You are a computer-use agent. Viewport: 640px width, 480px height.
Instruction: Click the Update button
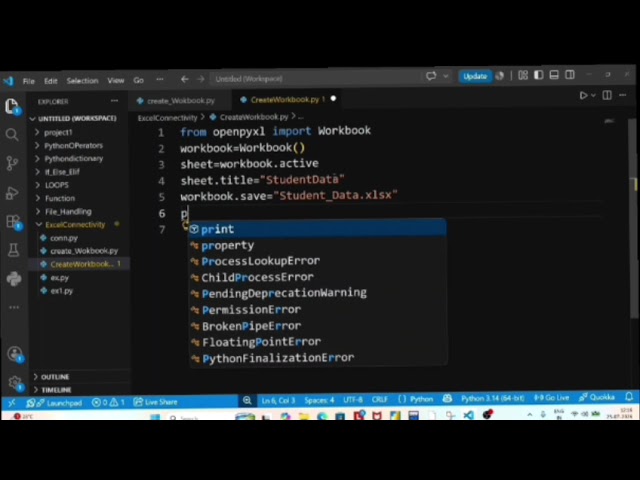point(475,76)
